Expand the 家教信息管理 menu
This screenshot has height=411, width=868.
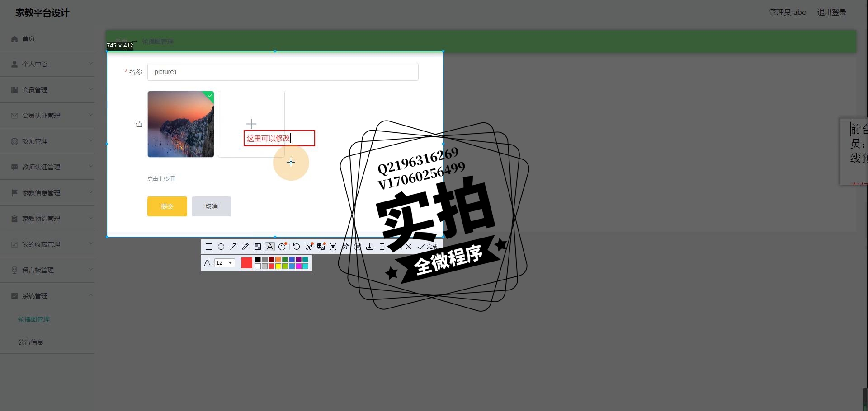coord(47,193)
